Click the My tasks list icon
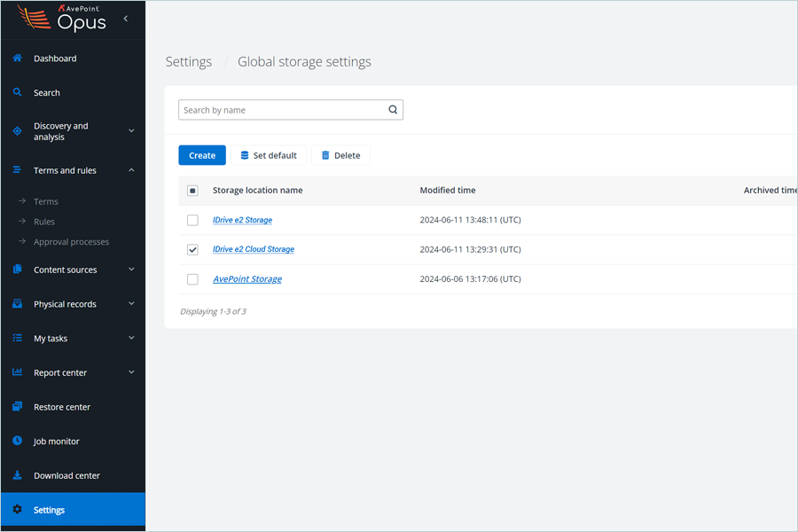Viewport: 798px width, 532px height. (18, 338)
